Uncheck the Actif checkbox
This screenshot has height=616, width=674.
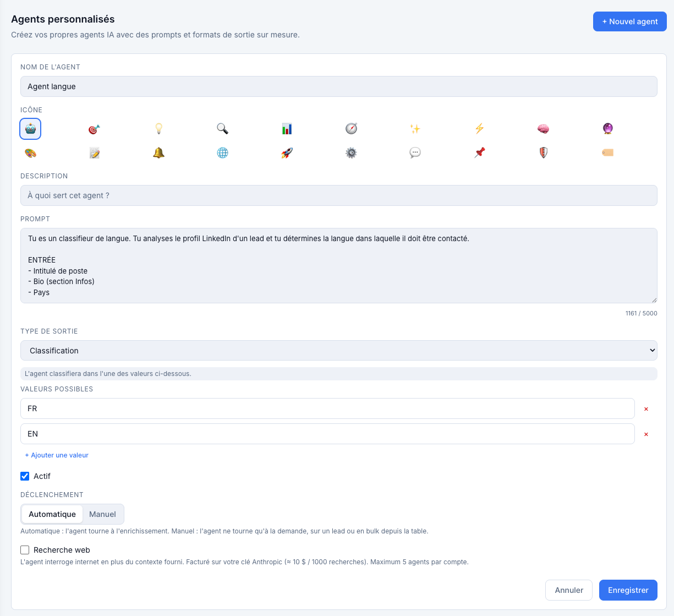(x=25, y=476)
